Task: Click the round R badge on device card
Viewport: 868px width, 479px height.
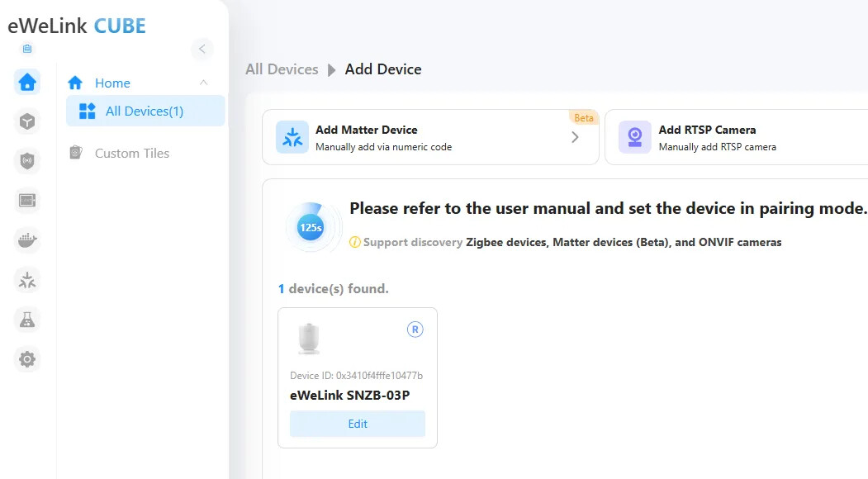Action: [x=415, y=330]
